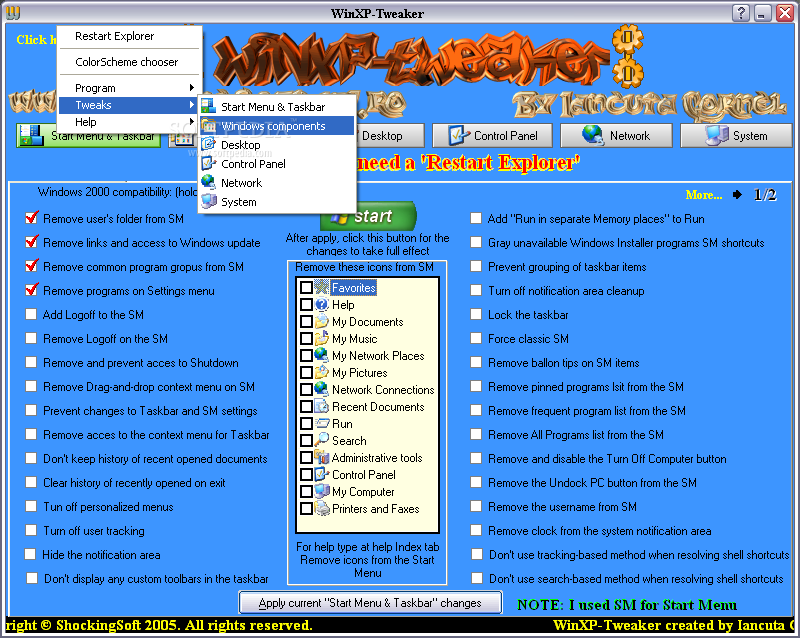Open the Desktop tab button
This screenshot has width=800, height=638.
(390, 136)
